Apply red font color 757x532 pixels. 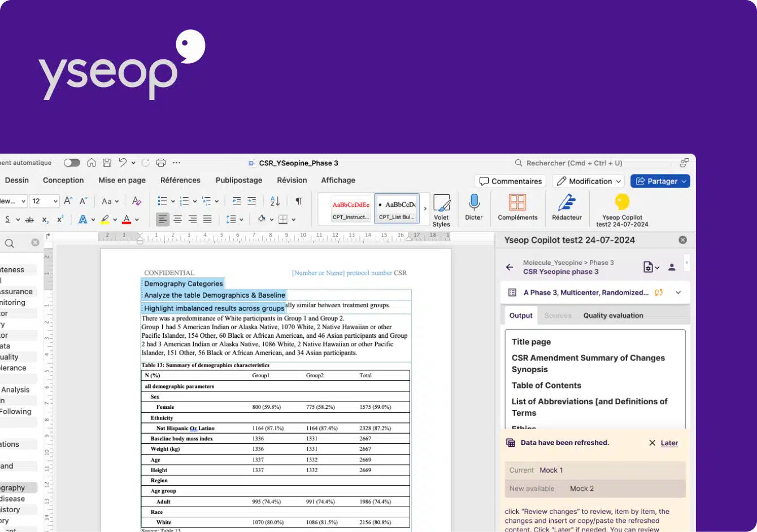click(x=127, y=219)
